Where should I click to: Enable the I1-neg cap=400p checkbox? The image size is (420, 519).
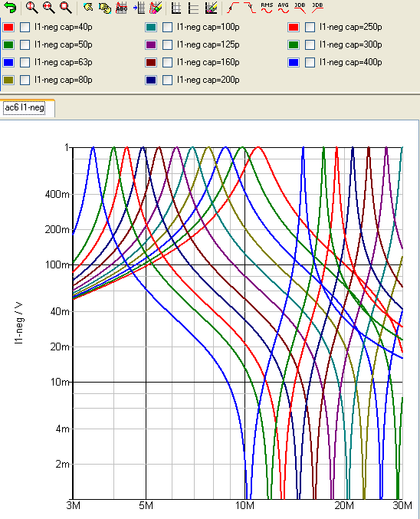[x=310, y=62]
